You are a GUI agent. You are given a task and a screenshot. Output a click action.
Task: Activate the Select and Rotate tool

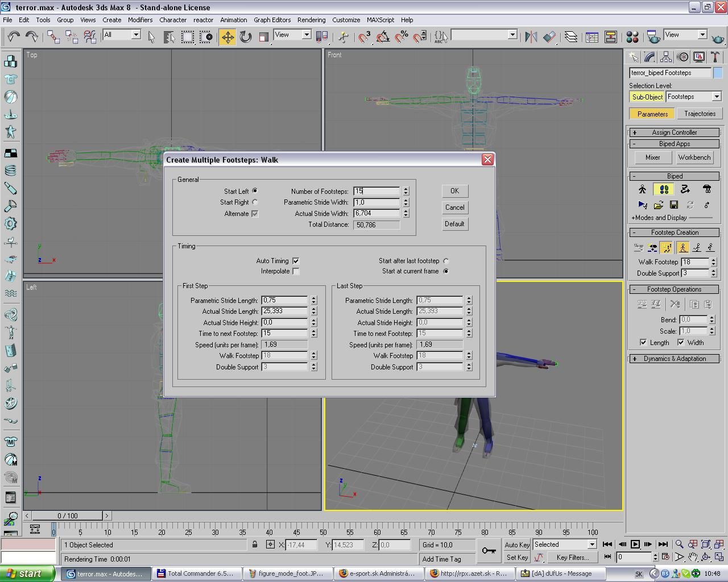pos(245,37)
